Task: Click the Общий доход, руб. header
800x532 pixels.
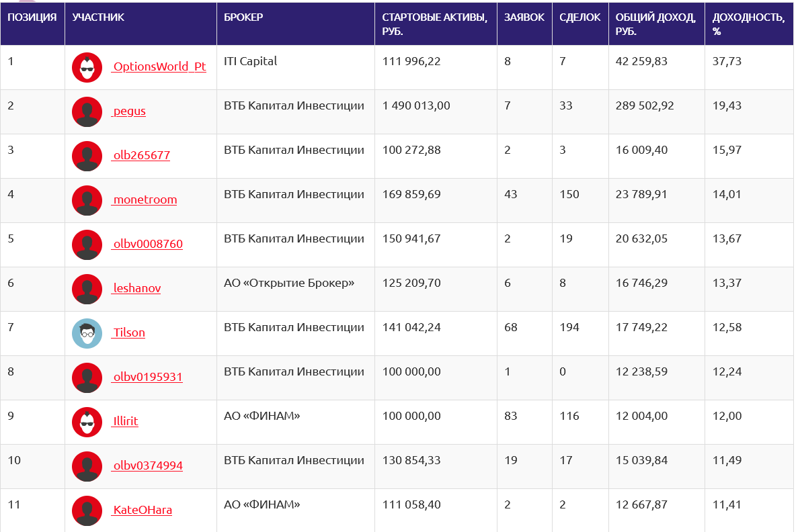Action: point(655,24)
